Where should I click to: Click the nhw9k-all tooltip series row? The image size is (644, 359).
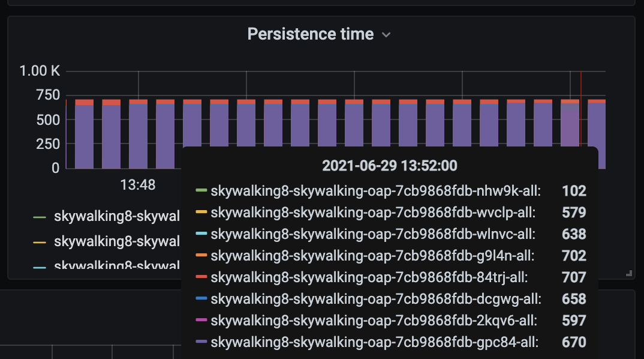coord(391,191)
